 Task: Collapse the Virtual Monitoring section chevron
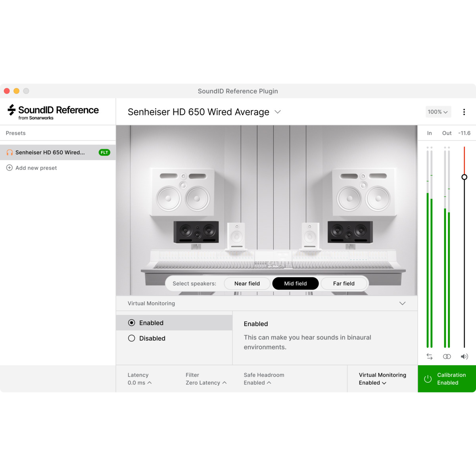[x=403, y=303]
